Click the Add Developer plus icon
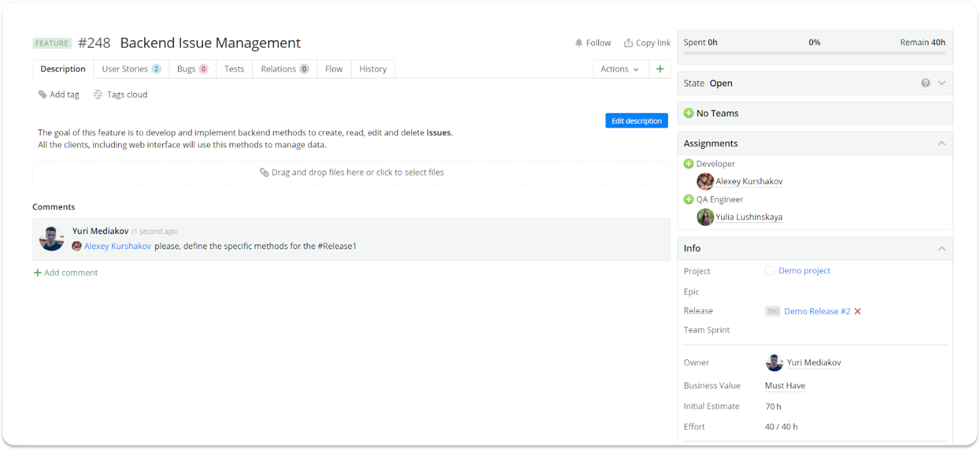Screen dimensions: 980x450 coord(688,163)
